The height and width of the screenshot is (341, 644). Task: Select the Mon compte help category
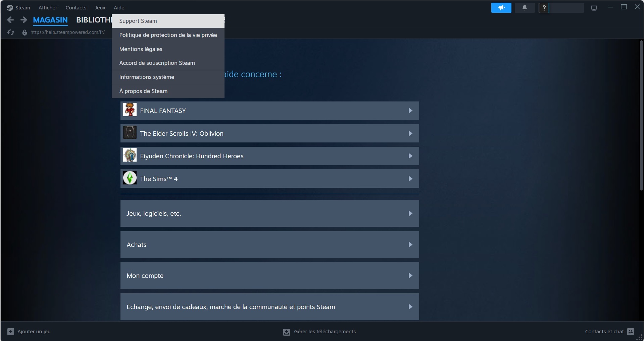[x=270, y=275]
